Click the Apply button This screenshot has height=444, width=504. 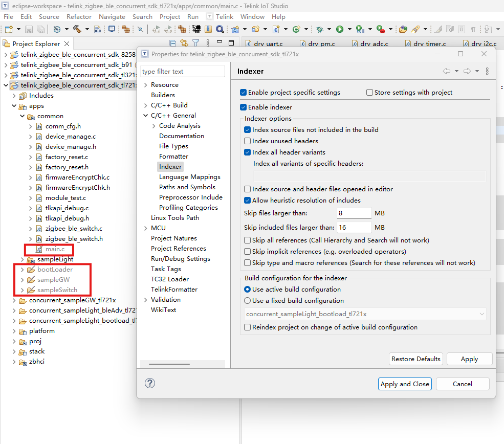[469, 359]
